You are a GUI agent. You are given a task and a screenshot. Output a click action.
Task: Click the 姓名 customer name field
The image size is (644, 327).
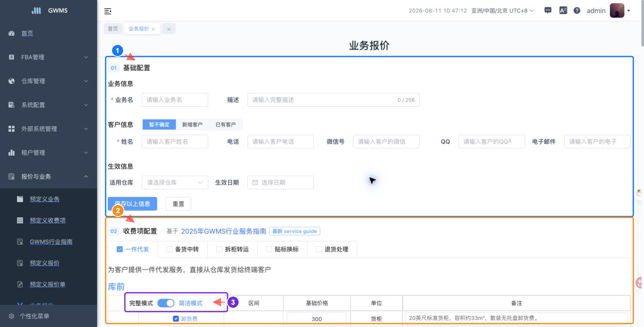175,142
